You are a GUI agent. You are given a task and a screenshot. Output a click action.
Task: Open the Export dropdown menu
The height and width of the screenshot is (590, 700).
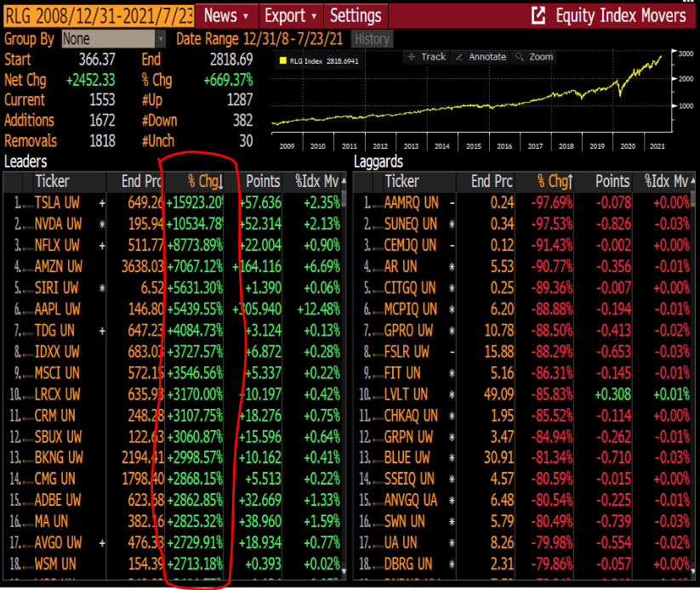pyautogui.click(x=291, y=15)
